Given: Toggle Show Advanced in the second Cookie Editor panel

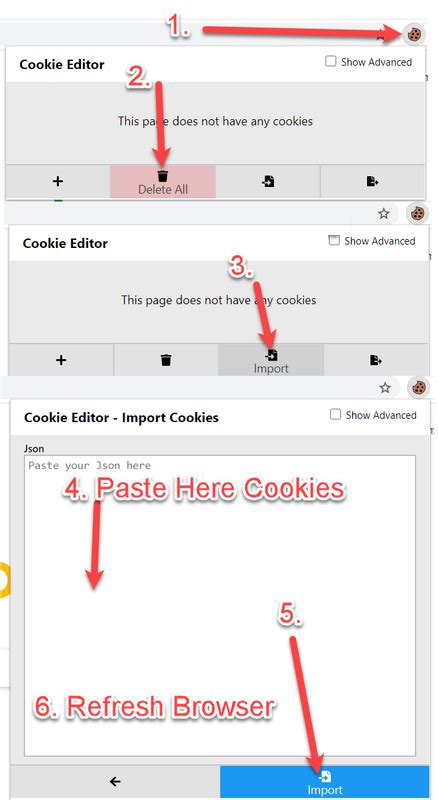Looking at the screenshot, I should [334, 241].
